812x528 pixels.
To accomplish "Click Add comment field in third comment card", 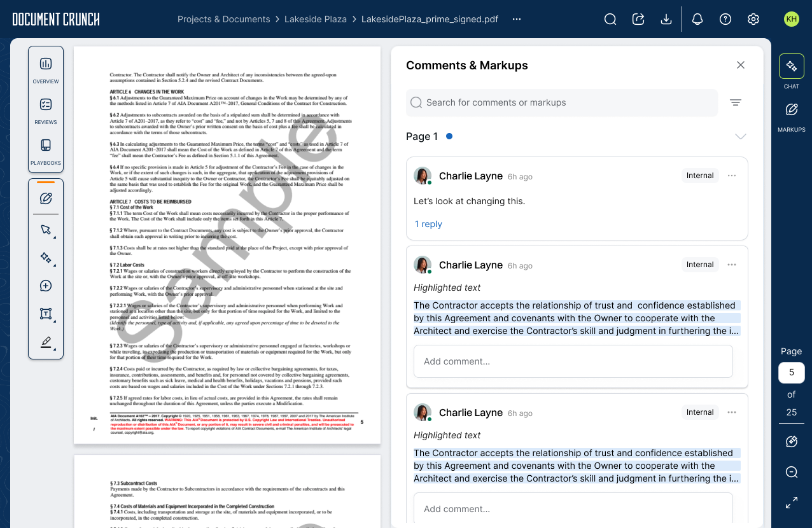I will click(573, 509).
